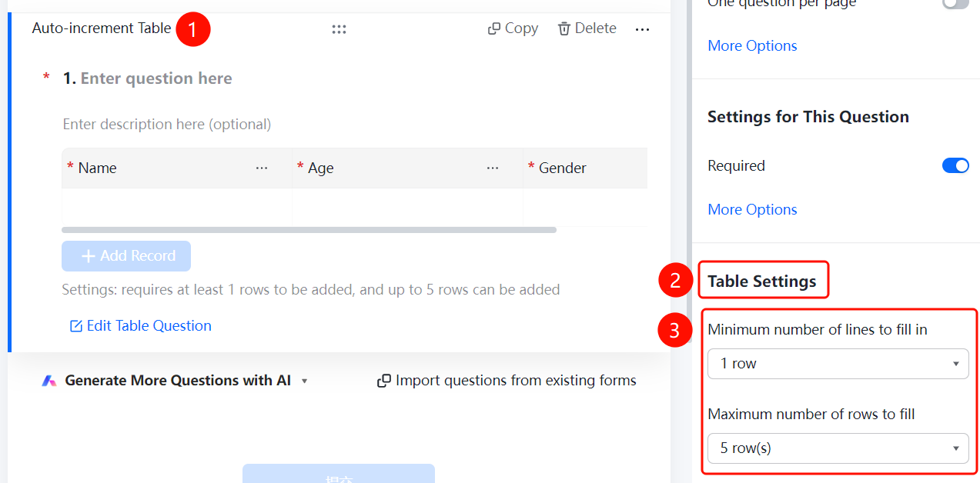Click the drag handle dots above the question
980x483 pixels.
tap(339, 29)
